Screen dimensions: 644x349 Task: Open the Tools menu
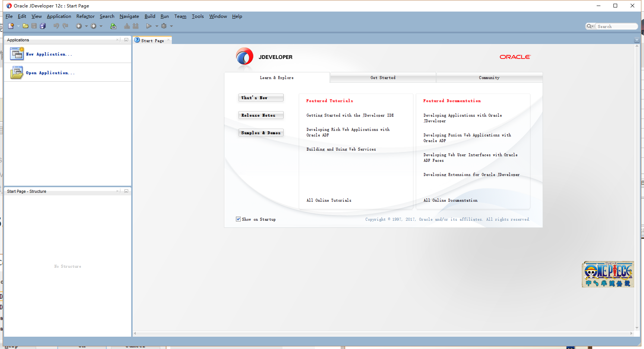pos(198,16)
